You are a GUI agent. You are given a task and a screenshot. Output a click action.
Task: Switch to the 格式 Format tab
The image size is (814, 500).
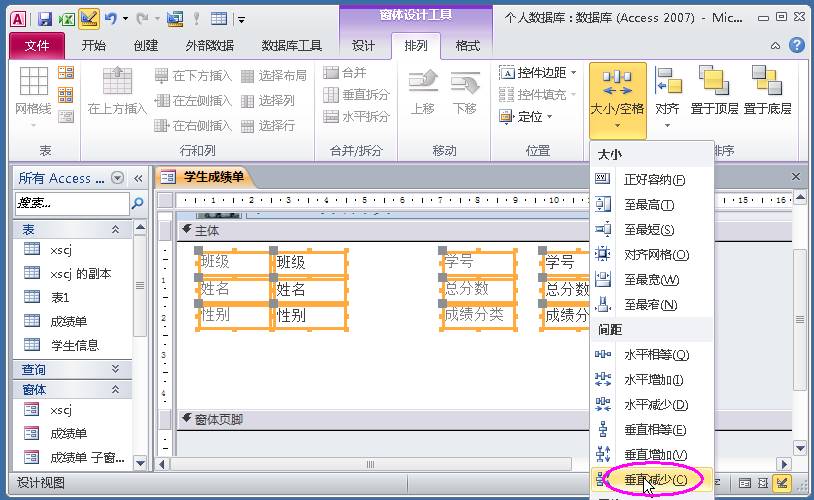(468, 46)
